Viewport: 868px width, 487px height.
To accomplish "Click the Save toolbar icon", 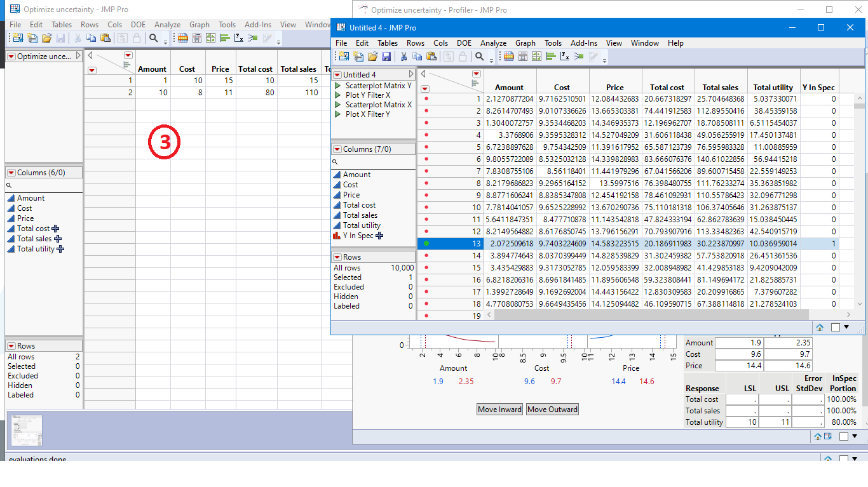I will pos(386,57).
